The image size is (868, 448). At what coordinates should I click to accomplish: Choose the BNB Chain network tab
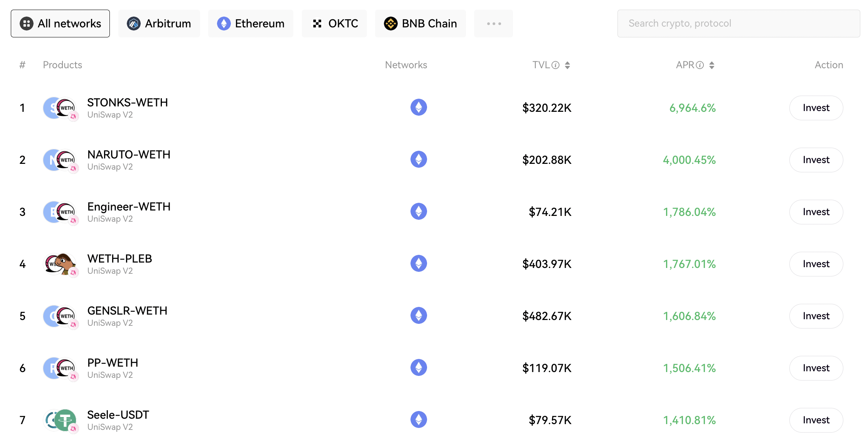pyautogui.click(x=420, y=24)
